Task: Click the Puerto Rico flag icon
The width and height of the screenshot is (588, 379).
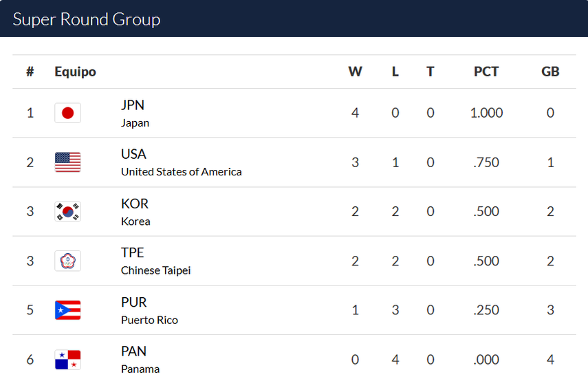Action: pos(67,310)
